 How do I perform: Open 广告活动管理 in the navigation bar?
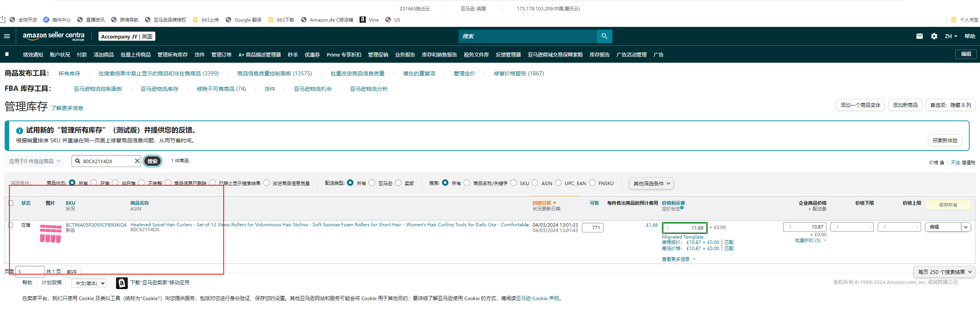632,55
